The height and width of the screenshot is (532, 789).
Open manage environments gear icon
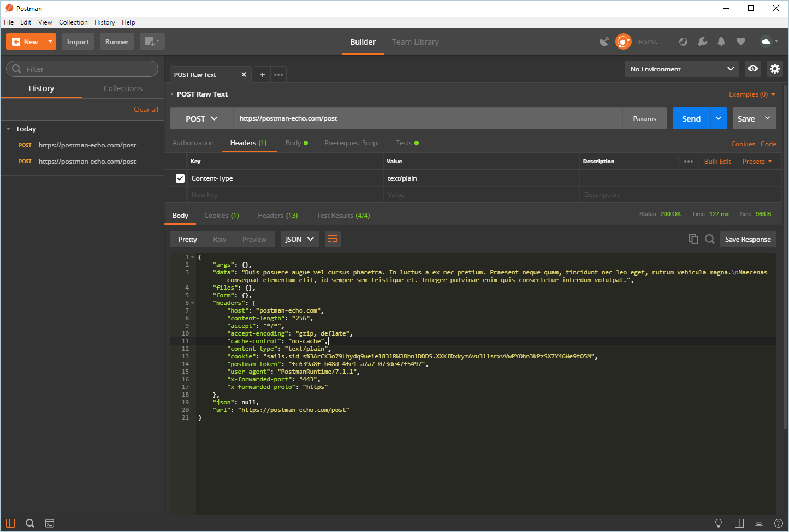(775, 69)
